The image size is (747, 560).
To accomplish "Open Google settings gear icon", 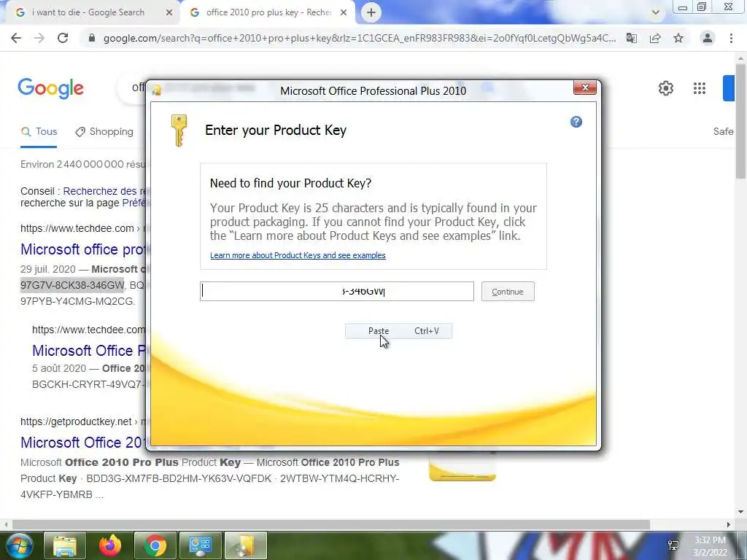I will pos(666,88).
